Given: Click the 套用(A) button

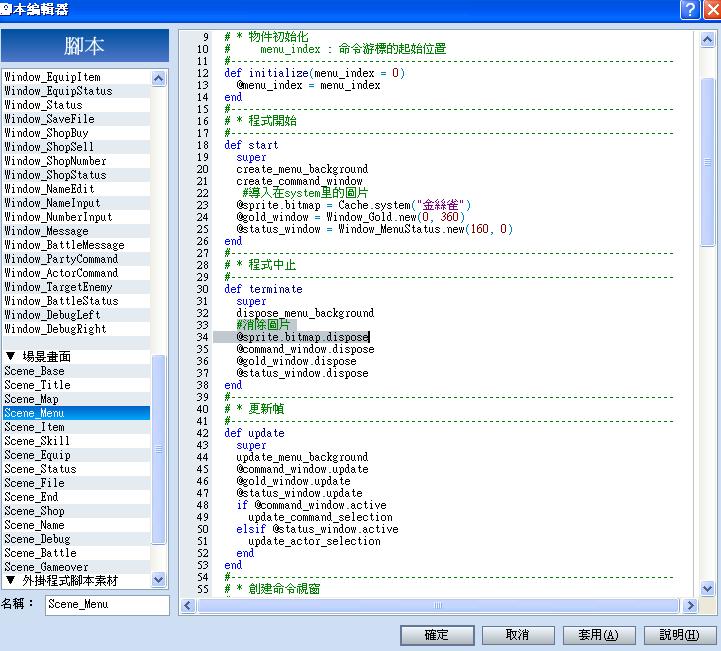Looking at the screenshot, I should pyautogui.click(x=599, y=635).
